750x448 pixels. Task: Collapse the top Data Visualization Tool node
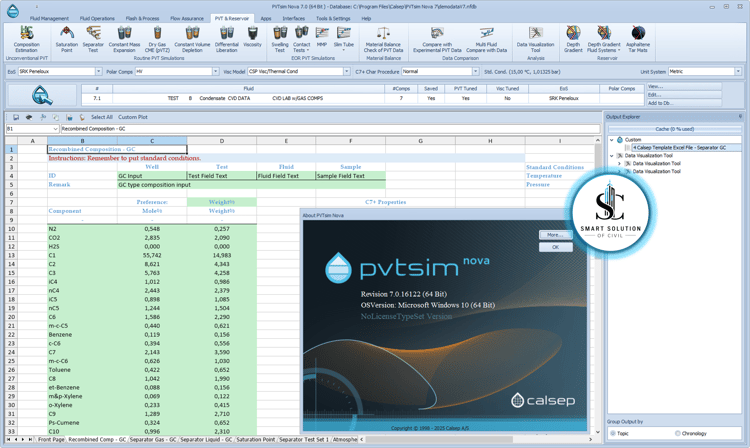click(612, 155)
